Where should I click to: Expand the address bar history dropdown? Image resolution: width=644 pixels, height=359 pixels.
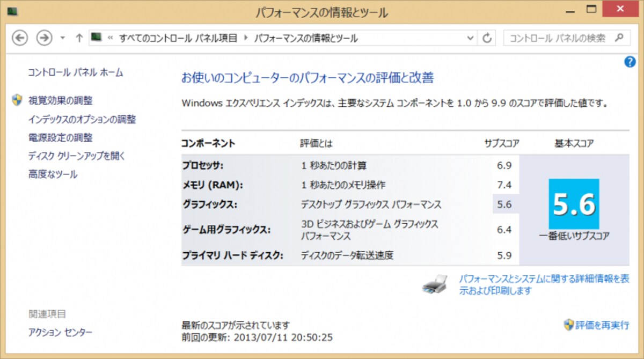click(471, 38)
